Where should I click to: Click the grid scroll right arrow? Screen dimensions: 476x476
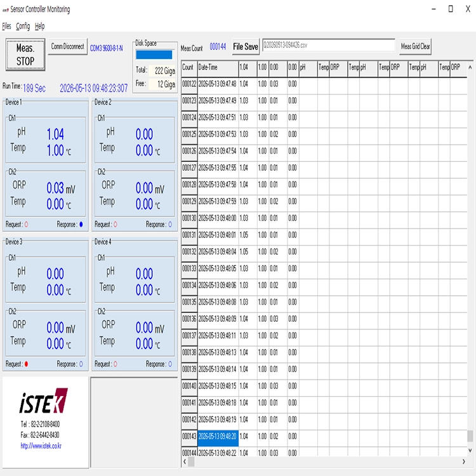tap(463, 462)
